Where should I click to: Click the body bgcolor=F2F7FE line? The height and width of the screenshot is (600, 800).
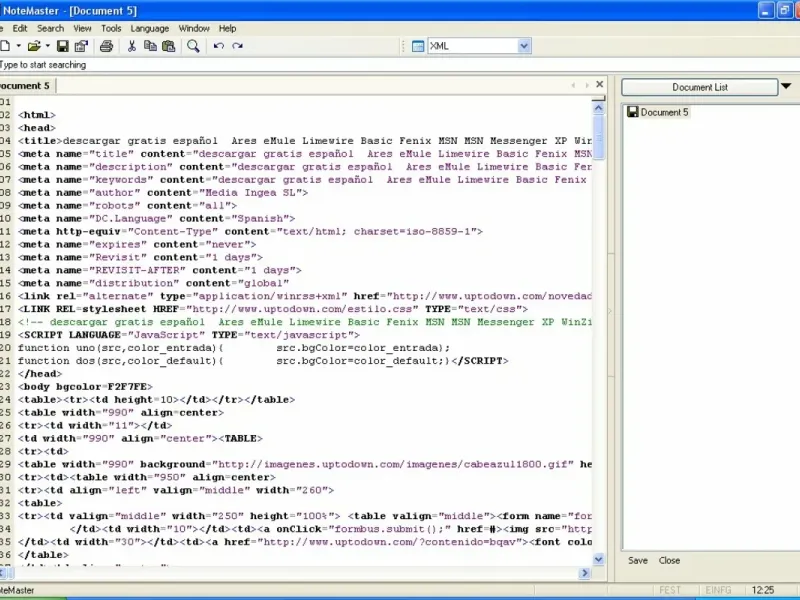pyautogui.click(x=85, y=387)
